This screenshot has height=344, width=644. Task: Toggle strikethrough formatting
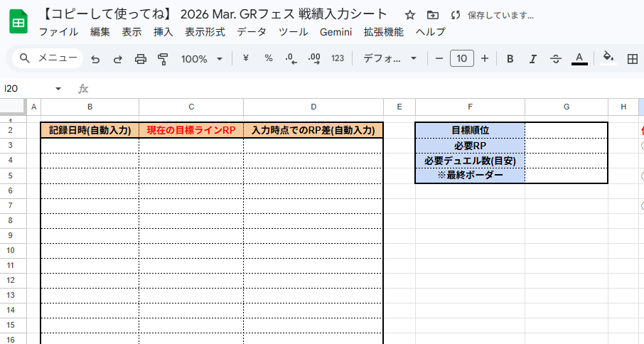click(556, 59)
